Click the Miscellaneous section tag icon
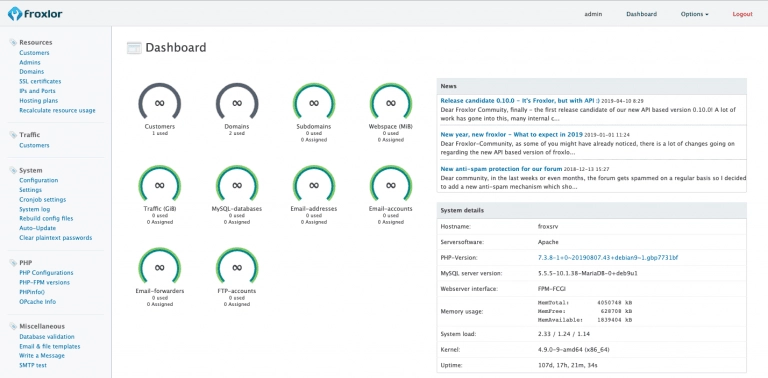The image size is (768, 378). 13,326
